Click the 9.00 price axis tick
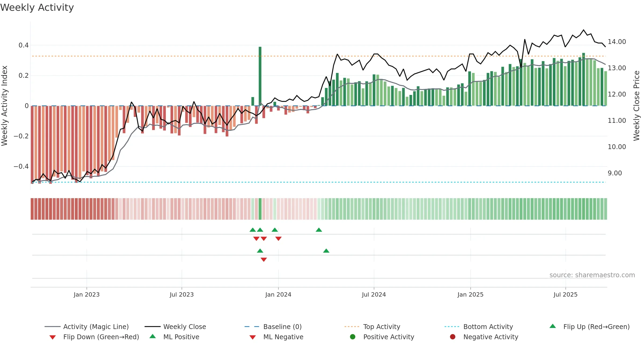644x362 pixels. point(615,173)
